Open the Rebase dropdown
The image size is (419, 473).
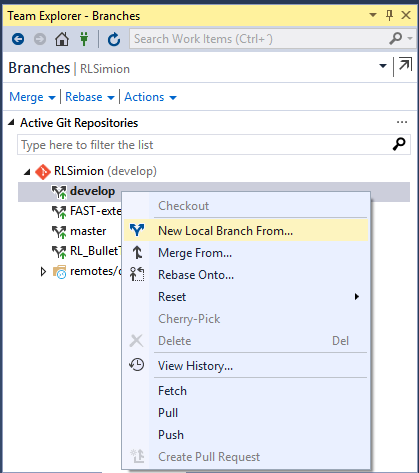pos(90,97)
